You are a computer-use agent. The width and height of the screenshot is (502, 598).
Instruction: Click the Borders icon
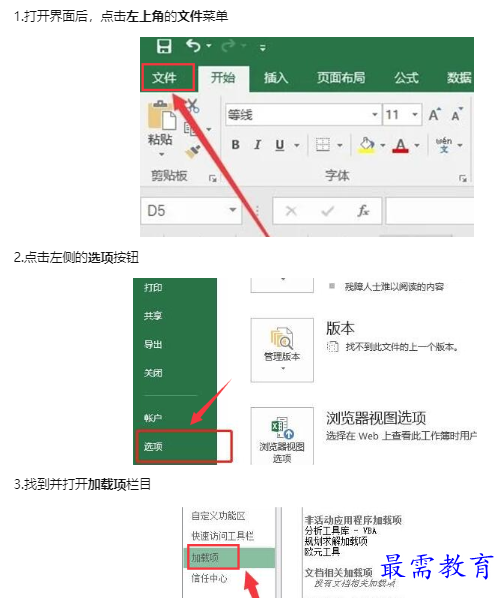(x=323, y=145)
